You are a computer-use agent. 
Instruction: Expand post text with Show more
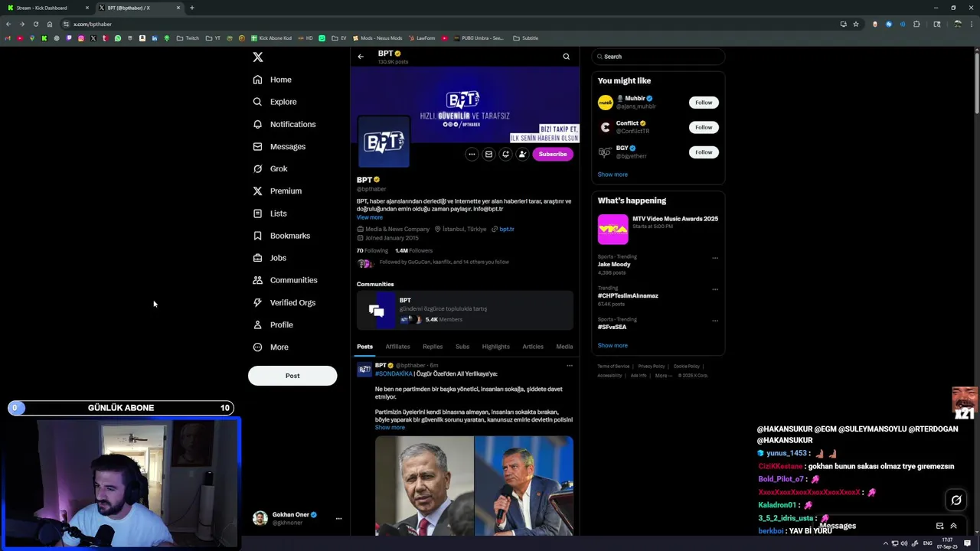tap(390, 427)
